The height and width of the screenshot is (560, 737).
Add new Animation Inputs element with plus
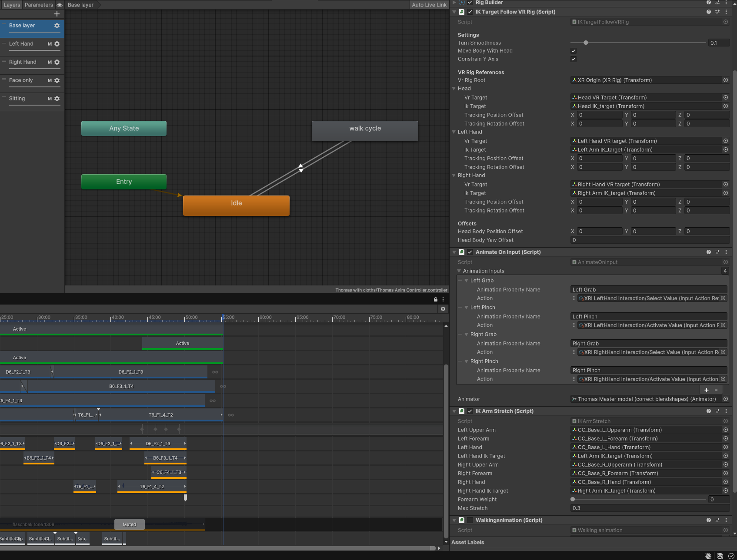(707, 390)
